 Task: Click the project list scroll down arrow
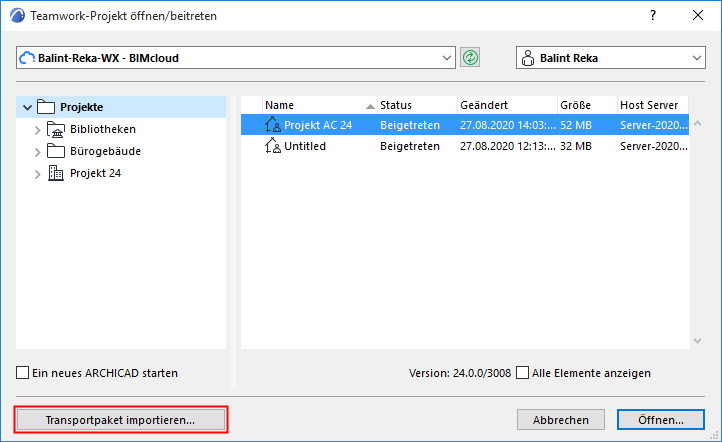pyautogui.click(x=697, y=341)
